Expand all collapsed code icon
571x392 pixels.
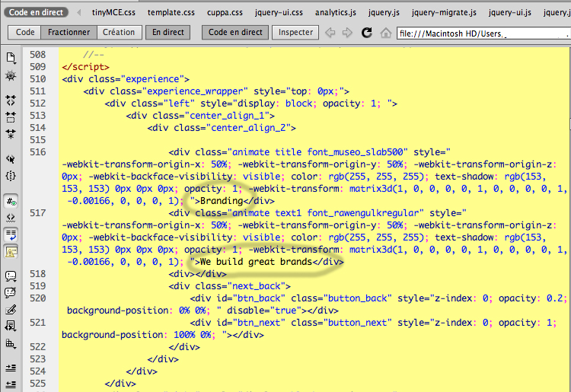(x=11, y=134)
